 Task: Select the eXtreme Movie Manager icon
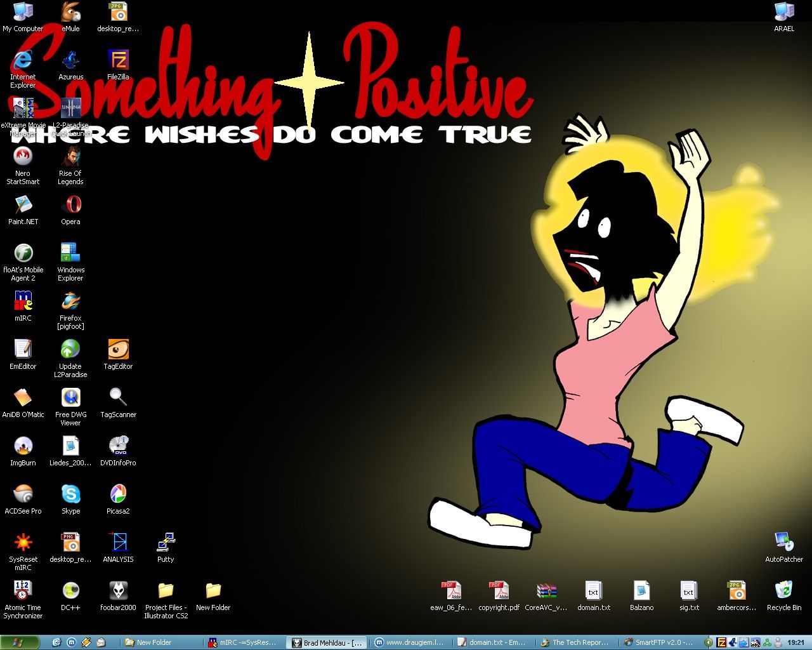pyautogui.click(x=23, y=117)
